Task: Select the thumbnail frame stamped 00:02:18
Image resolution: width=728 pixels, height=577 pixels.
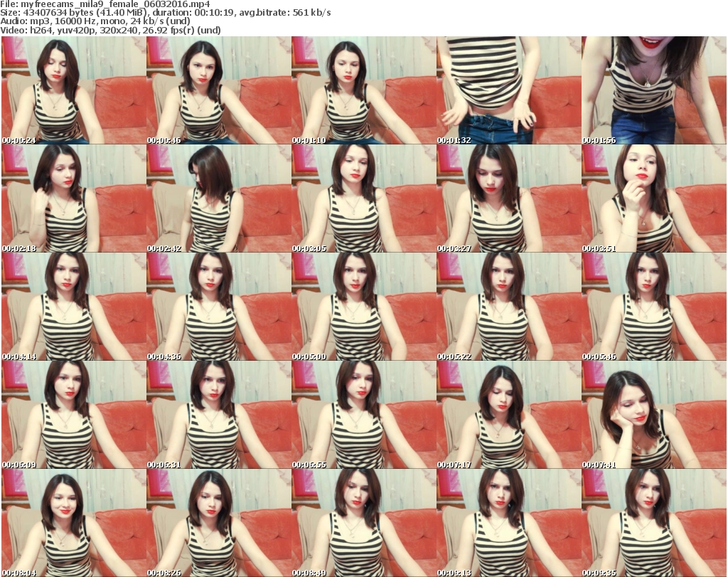Action: (x=74, y=198)
